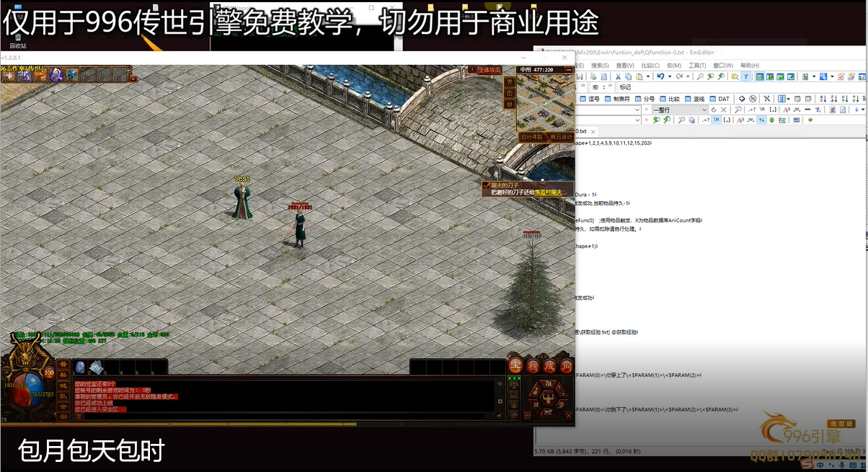Expand the find bar text dropdown arrow
The image size is (868, 472).
click(637, 120)
